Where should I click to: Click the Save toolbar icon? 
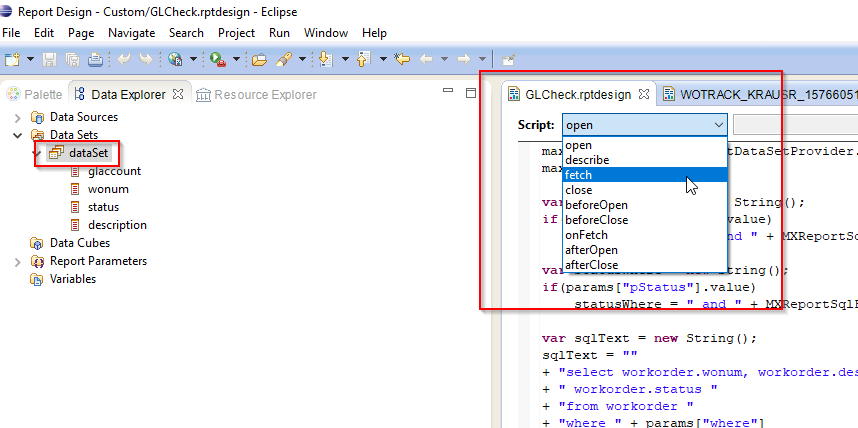tap(49, 59)
